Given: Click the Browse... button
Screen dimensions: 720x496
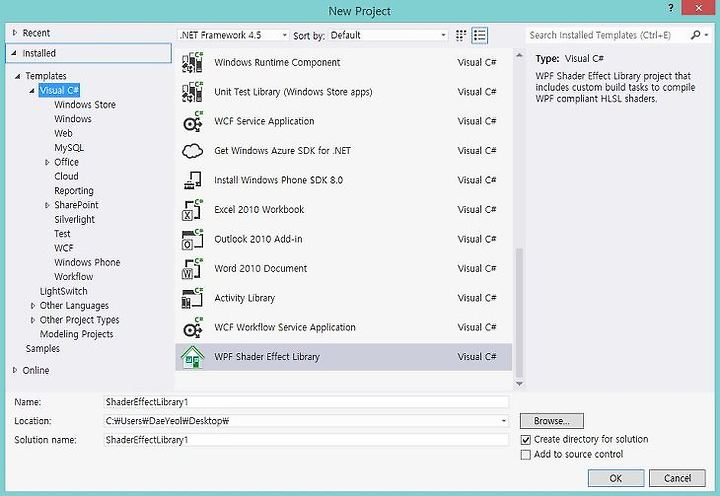Looking at the screenshot, I should pyautogui.click(x=551, y=421).
